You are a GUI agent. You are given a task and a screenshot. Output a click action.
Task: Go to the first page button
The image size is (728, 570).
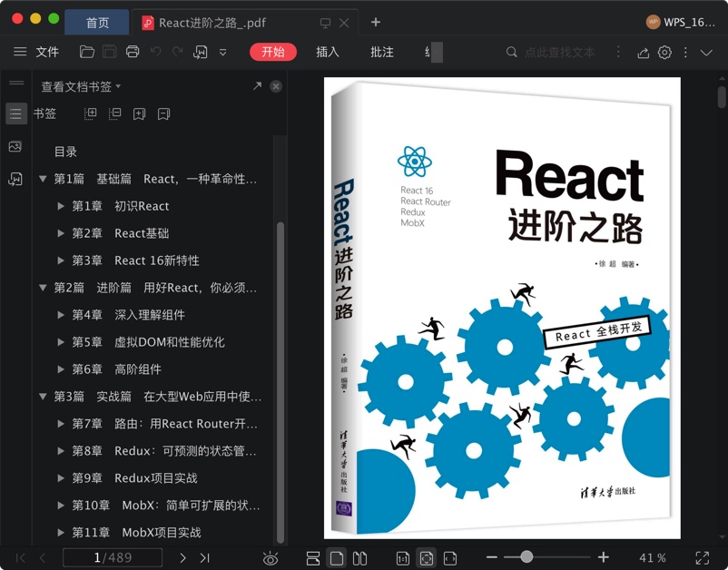(x=21, y=557)
